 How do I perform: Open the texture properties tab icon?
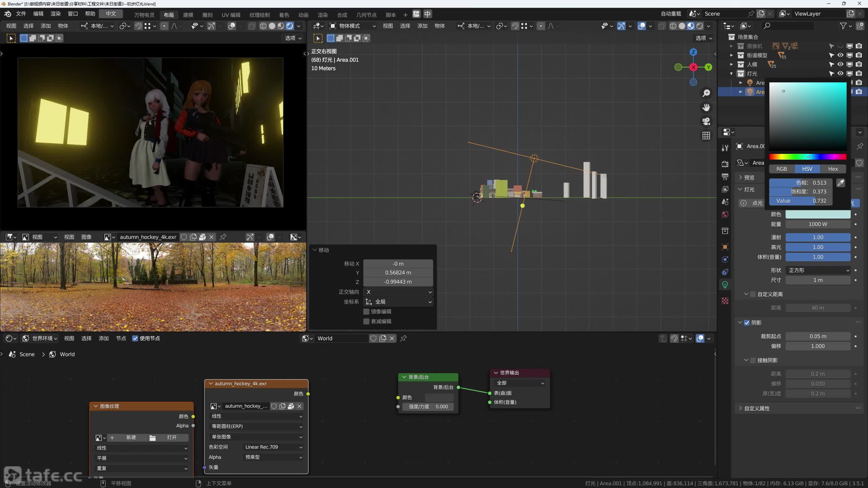click(725, 301)
